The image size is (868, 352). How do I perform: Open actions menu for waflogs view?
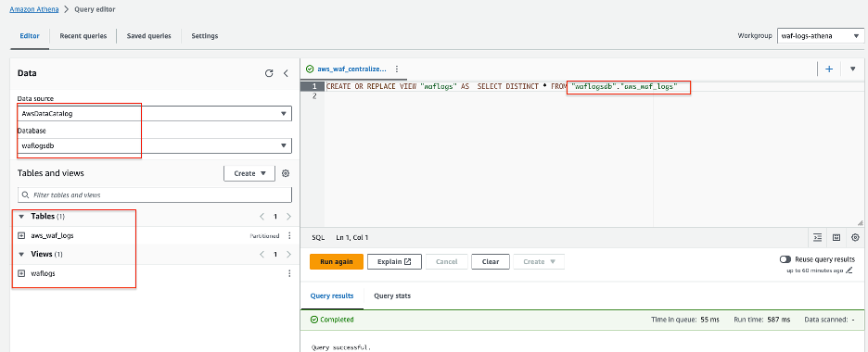(289, 273)
